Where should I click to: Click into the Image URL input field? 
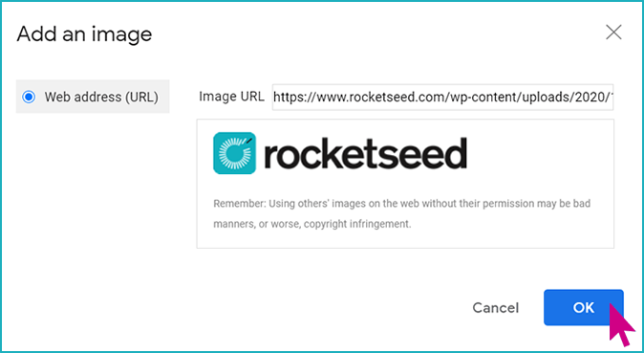(x=442, y=97)
